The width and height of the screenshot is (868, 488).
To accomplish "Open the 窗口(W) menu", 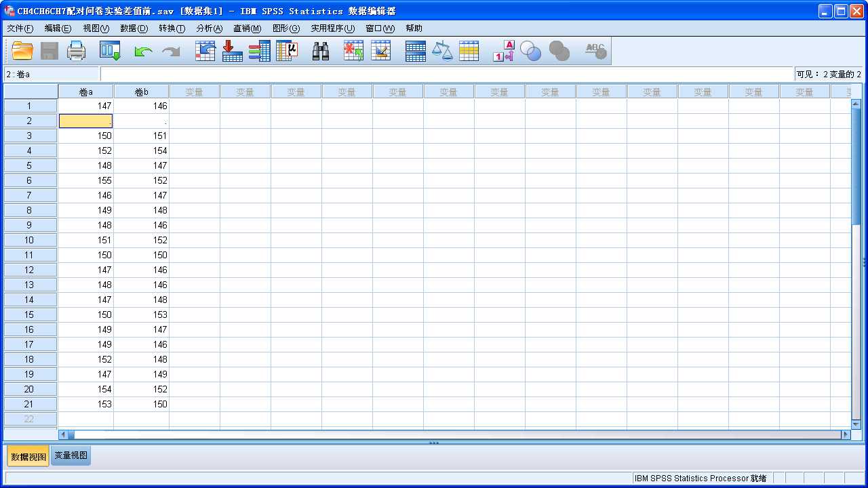I will [x=380, y=28].
